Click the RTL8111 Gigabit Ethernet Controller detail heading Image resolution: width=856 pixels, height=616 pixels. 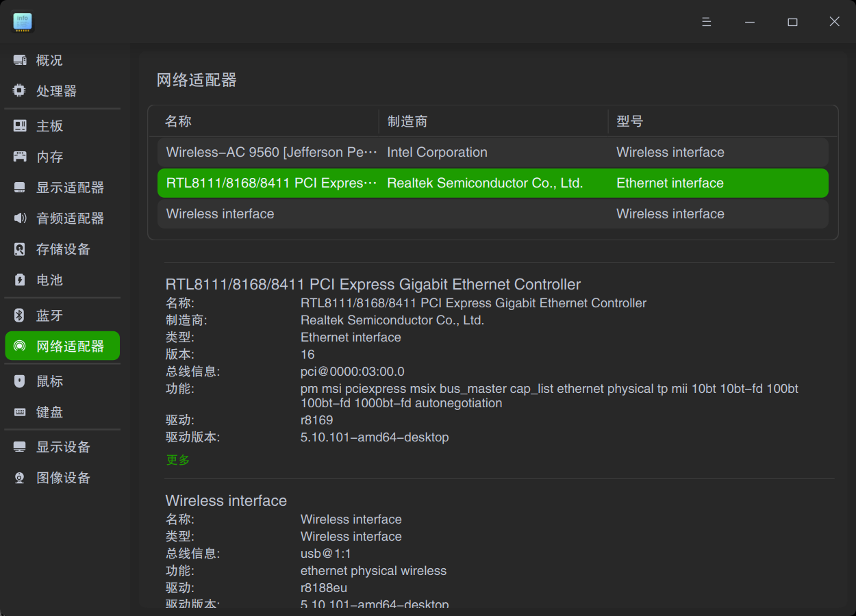point(373,284)
